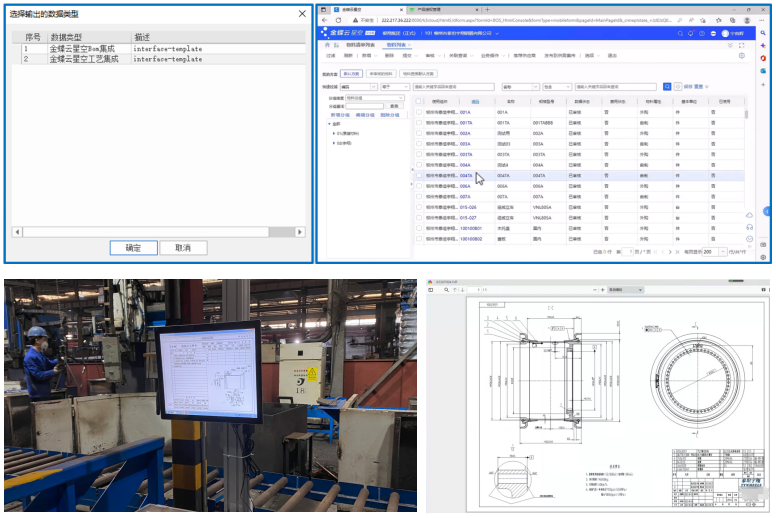776x518 pixels.
Task: Click the dialog horizontal scrollbar right arrow
Action: [x=300, y=231]
